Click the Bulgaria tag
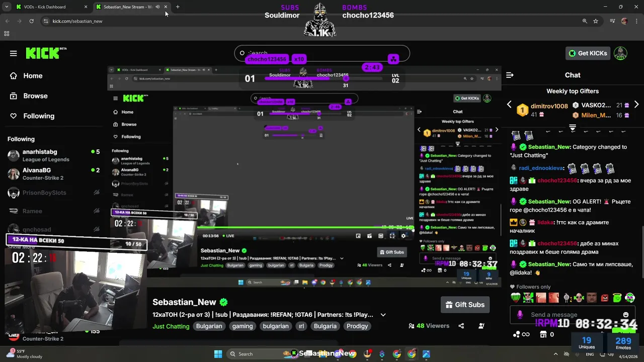This screenshot has height=362, width=644. [325, 326]
